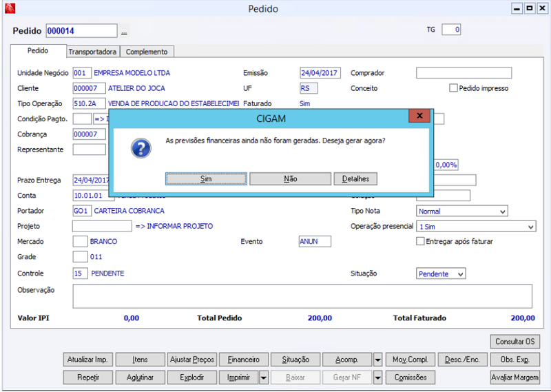The height and width of the screenshot is (392, 551).
Task: Click the Comprador input field
Action: pos(464,73)
